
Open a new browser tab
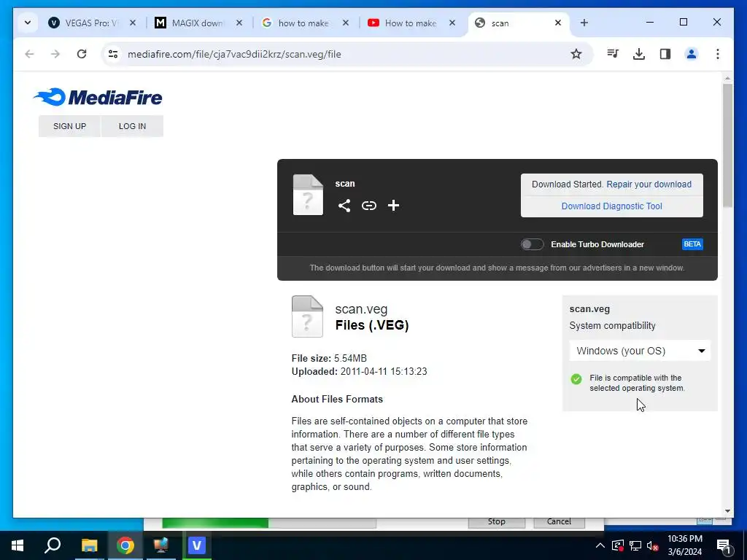(x=584, y=23)
